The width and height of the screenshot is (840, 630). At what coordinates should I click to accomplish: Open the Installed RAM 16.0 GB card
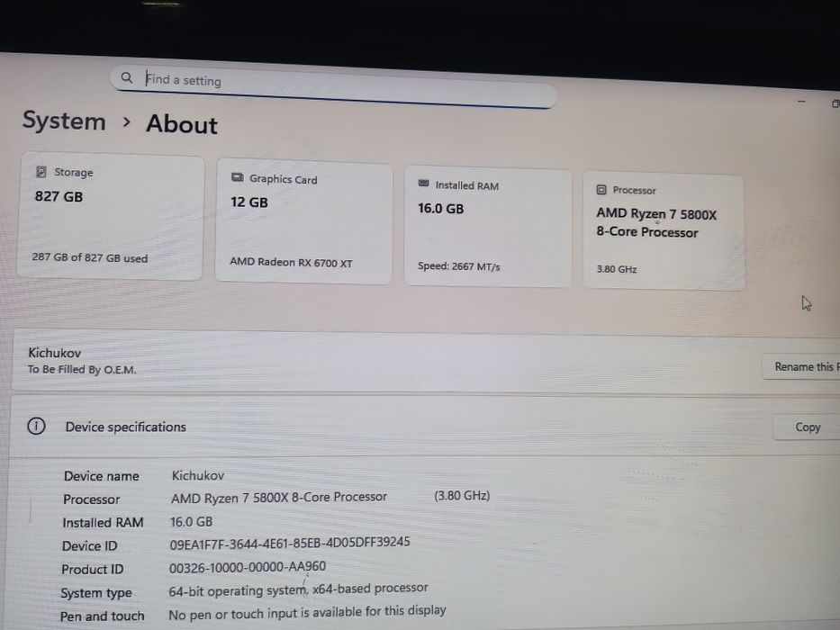(x=488, y=227)
